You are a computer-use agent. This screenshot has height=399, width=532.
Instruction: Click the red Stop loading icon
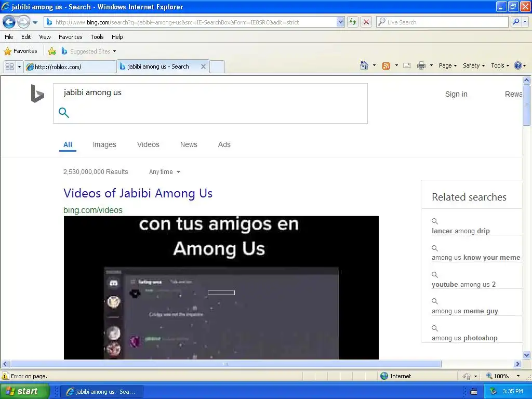(366, 22)
